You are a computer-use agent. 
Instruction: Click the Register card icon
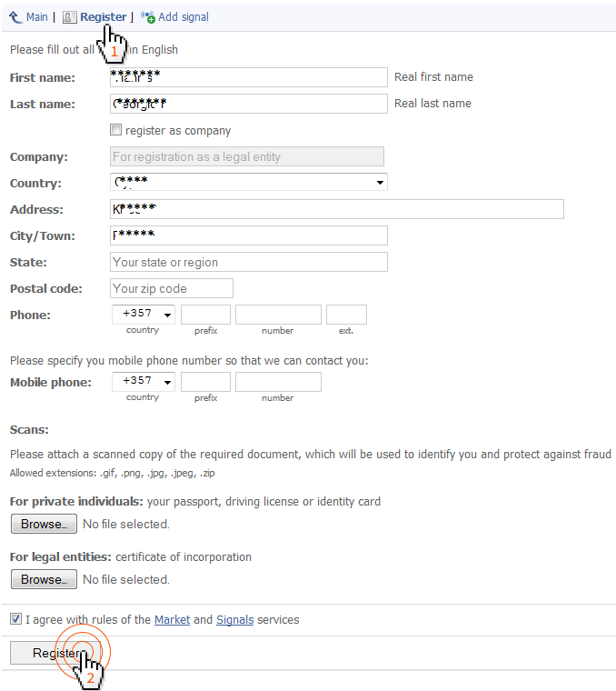click(69, 17)
